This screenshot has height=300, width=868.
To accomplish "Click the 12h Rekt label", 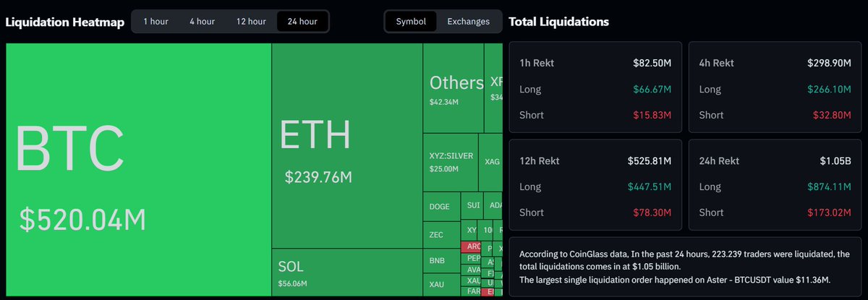I will 540,161.
